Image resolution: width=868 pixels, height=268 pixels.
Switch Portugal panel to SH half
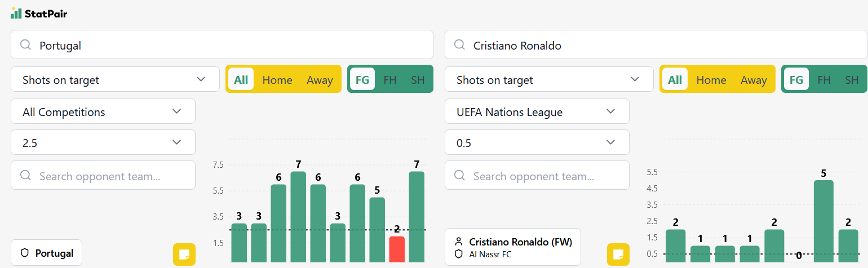click(x=418, y=80)
